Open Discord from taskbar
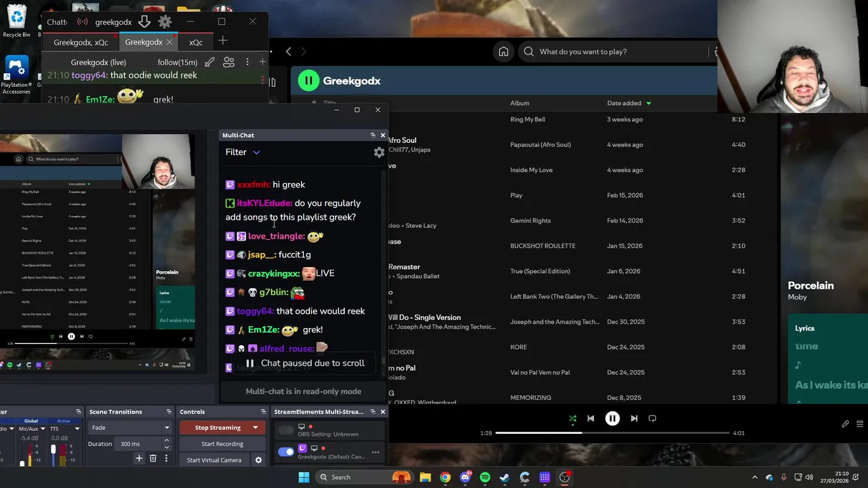 [x=465, y=477]
